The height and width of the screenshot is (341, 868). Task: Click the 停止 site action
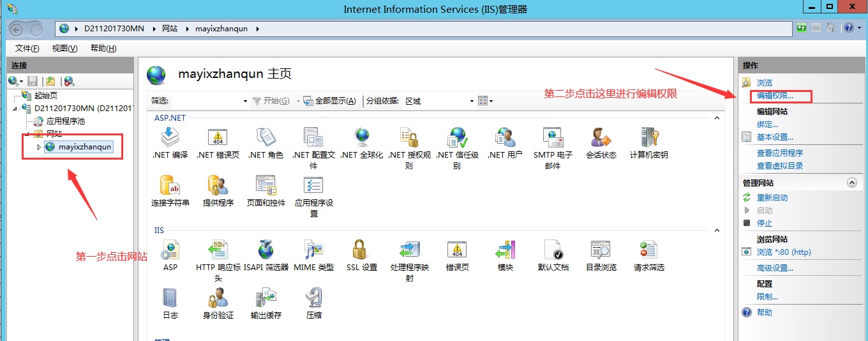point(765,224)
